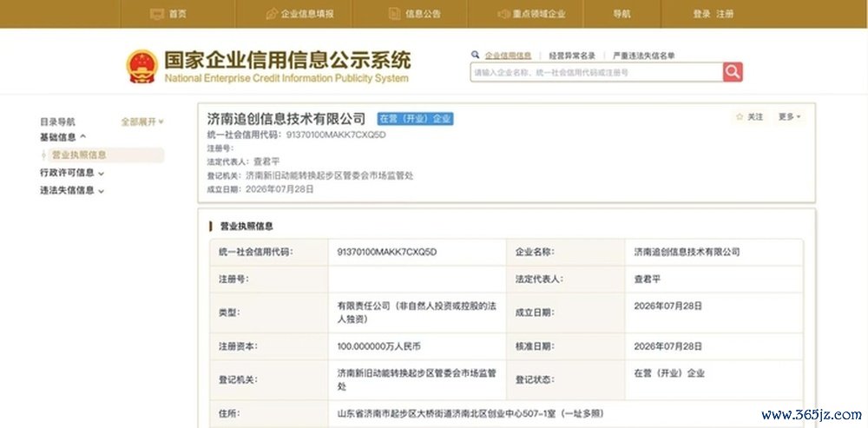Viewport: 868px width, 428px height.
Task: Click table cell 企业名称 value 济南追创信息技术有限公司
Action: pyautogui.click(x=687, y=252)
